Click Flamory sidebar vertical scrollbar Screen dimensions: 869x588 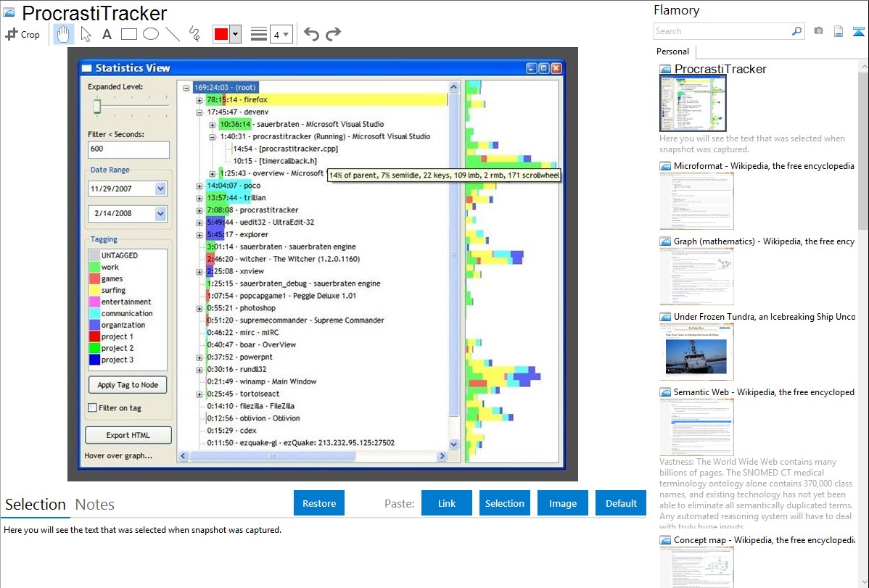tap(863, 149)
